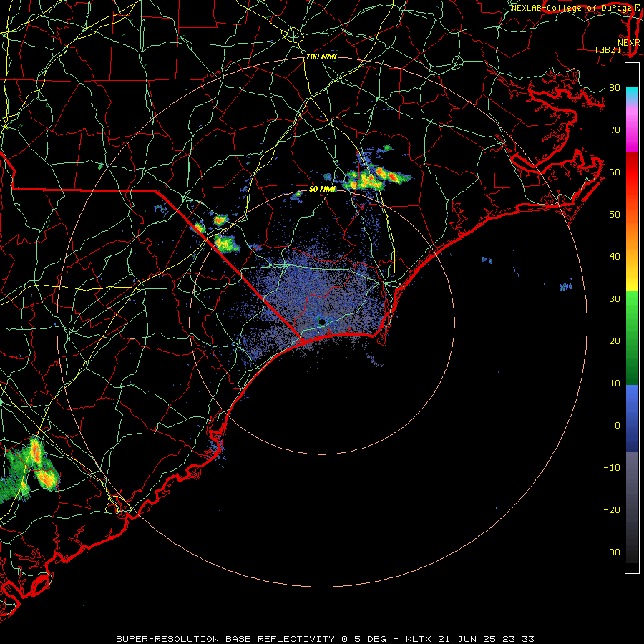
Task: Click the 20 value on dBZ scale
Action: click(615, 341)
